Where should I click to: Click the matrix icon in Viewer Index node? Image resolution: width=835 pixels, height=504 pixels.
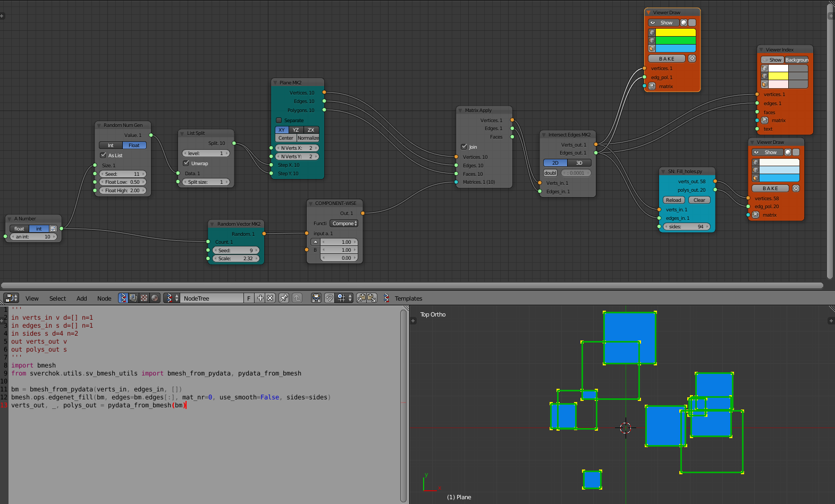pyautogui.click(x=764, y=120)
